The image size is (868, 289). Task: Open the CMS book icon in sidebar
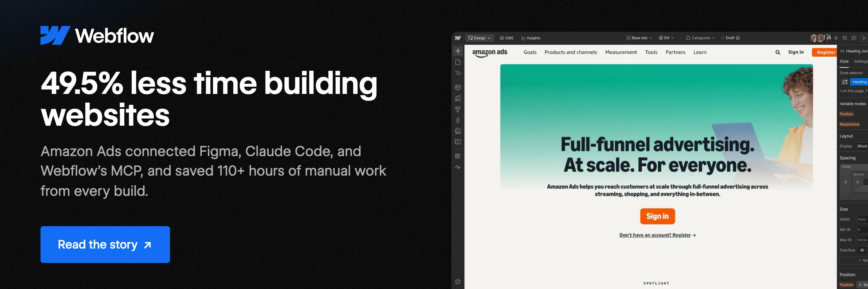click(458, 142)
